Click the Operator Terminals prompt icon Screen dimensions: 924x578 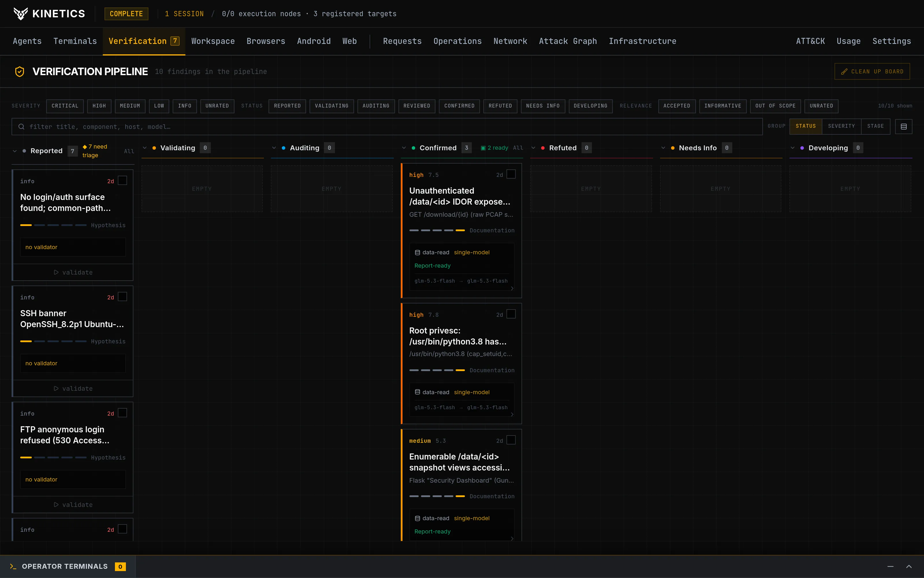pyautogui.click(x=13, y=566)
